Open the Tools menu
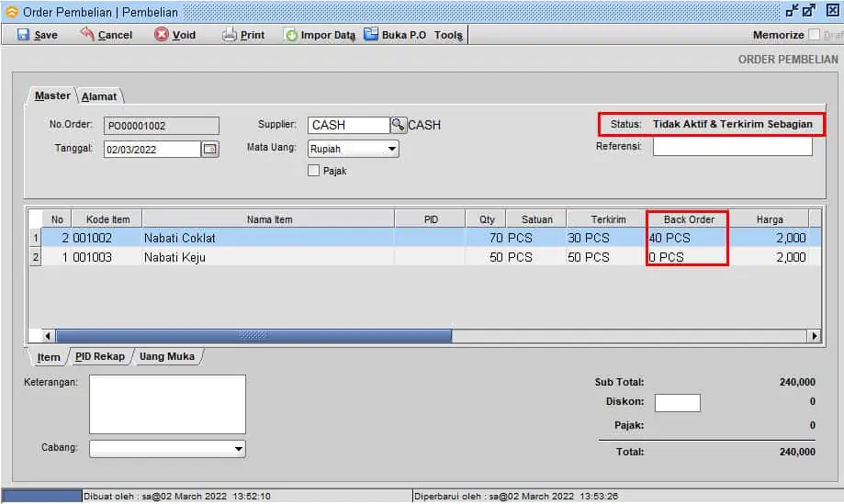Image resolution: width=844 pixels, height=504 pixels. point(448,35)
